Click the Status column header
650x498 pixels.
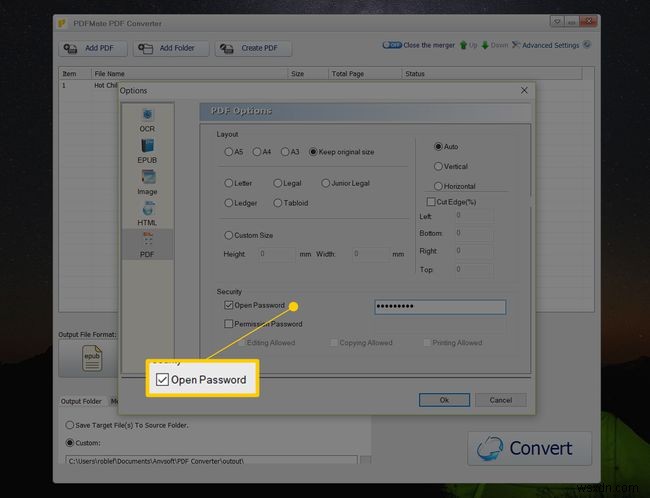492,74
